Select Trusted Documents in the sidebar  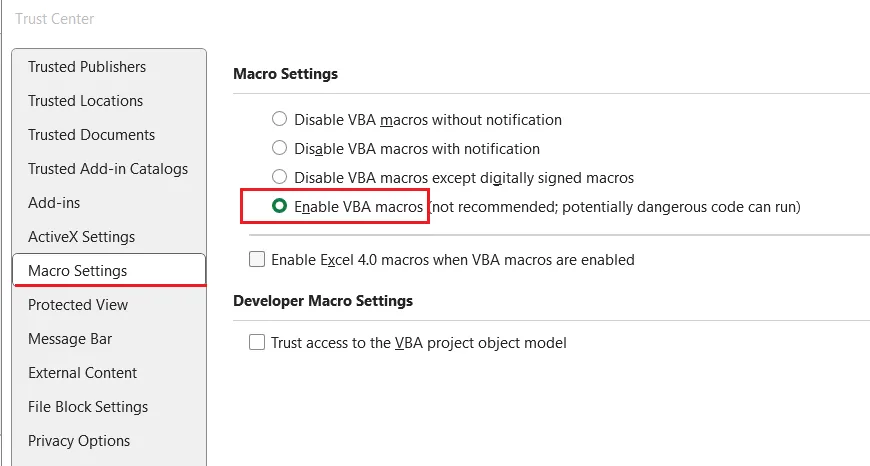tap(91, 135)
